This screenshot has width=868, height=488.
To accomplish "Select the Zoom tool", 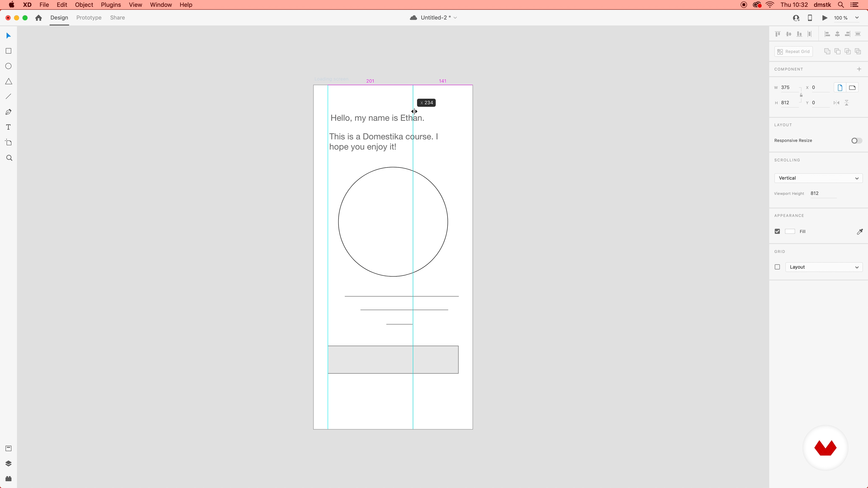I will tap(9, 158).
